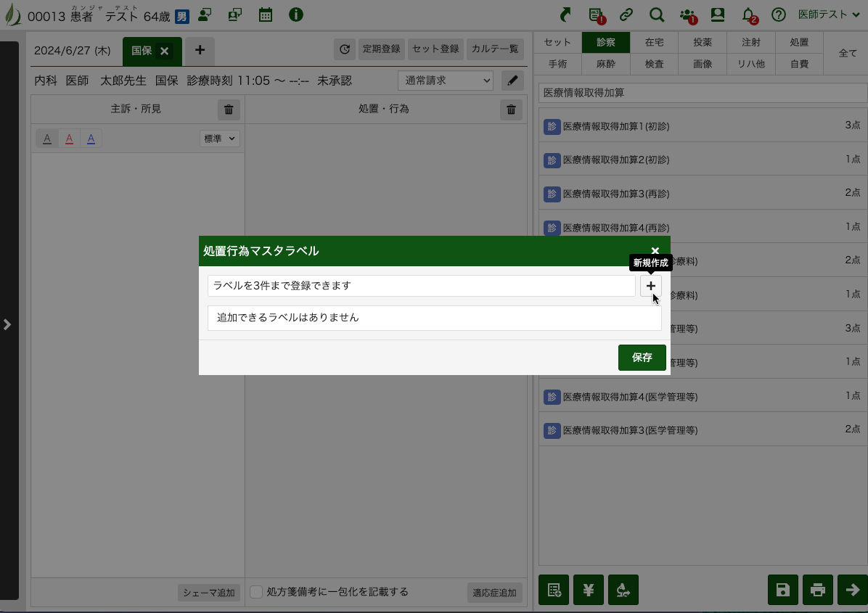The width and height of the screenshot is (868, 613).
Task: Select the 自費 tab
Action: [799, 64]
